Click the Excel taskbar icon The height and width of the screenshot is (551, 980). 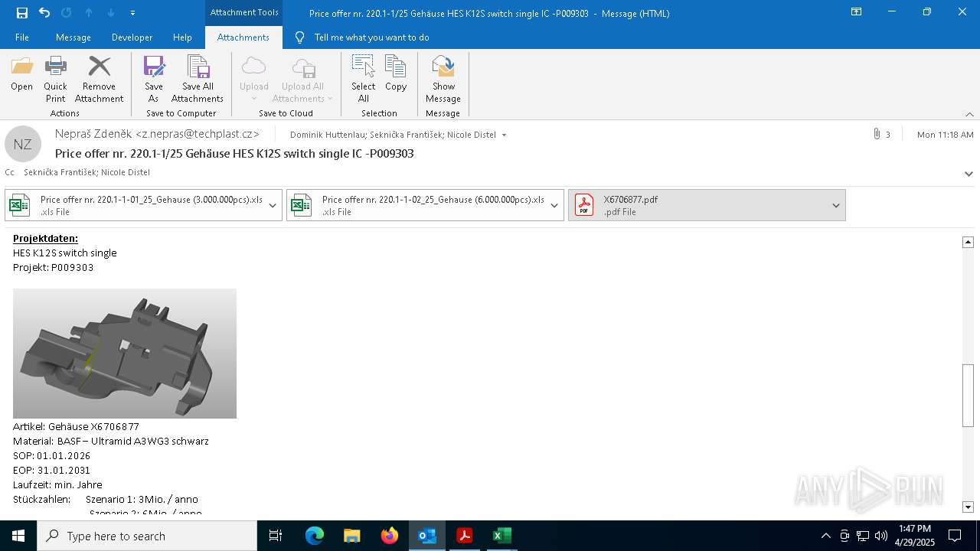click(502, 536)
